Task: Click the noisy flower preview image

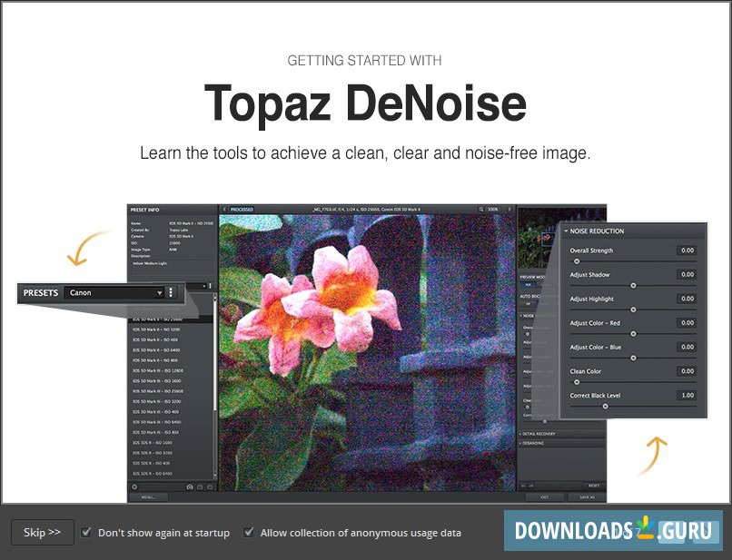Action: 367,352
